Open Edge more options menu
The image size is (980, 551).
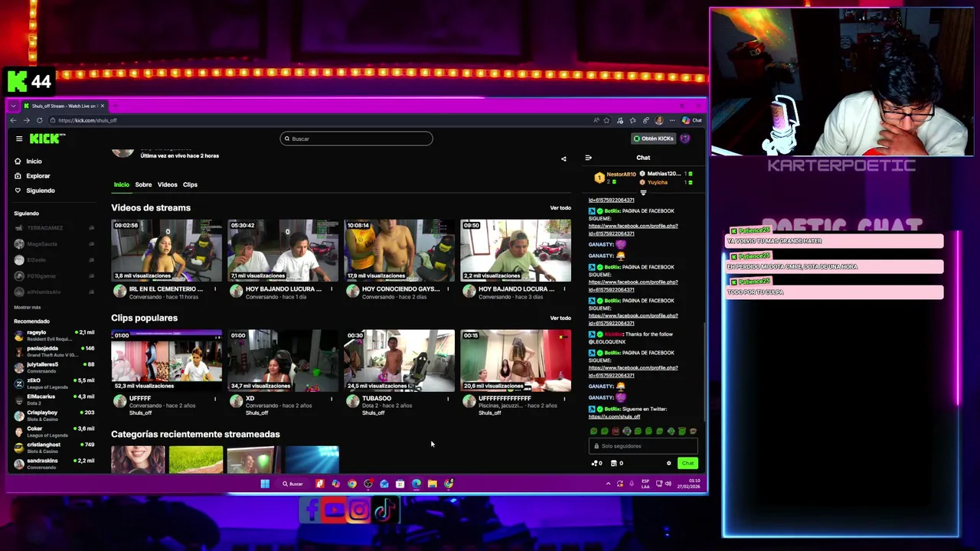672,120
